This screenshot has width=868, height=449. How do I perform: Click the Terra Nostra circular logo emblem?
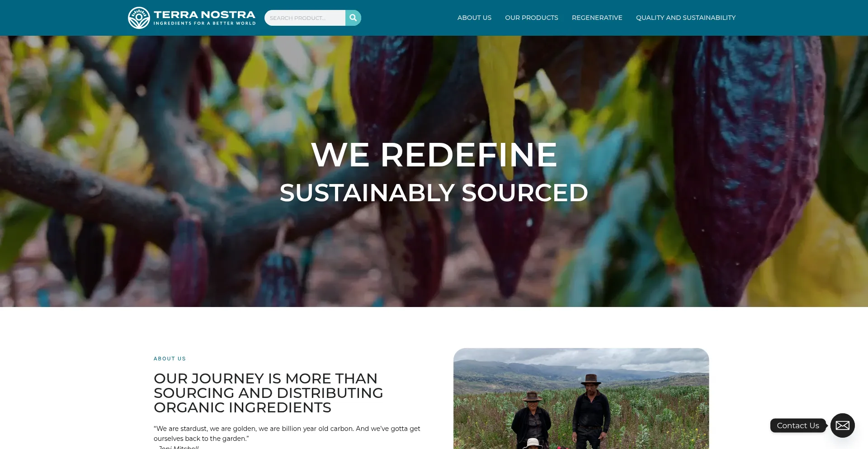coord(139,18)
